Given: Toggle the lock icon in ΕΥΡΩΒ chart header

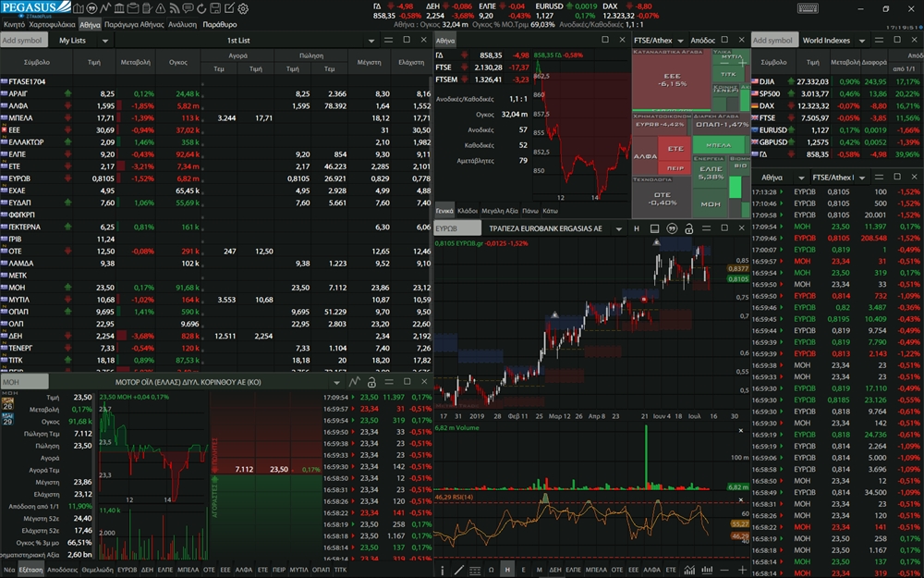Looking at the screenshot, I should (x=688, y=228).
